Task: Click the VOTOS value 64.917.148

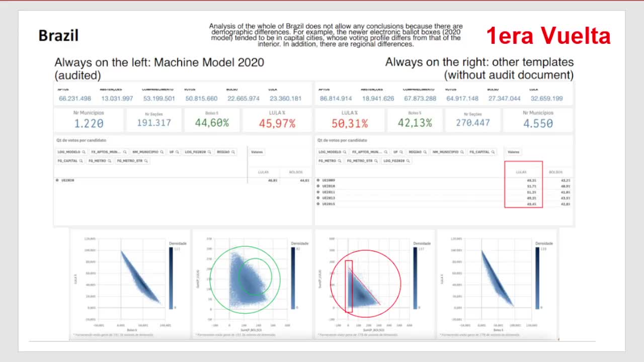Action: 462,99
